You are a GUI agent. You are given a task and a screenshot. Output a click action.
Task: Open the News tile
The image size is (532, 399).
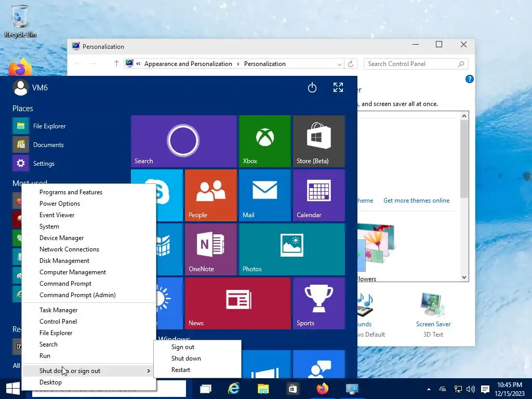click(238, 303)
